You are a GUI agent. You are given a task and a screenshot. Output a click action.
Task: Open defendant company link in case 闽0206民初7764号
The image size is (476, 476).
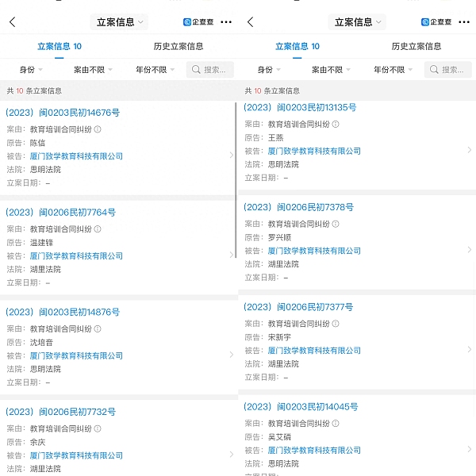tap(76, 256)
